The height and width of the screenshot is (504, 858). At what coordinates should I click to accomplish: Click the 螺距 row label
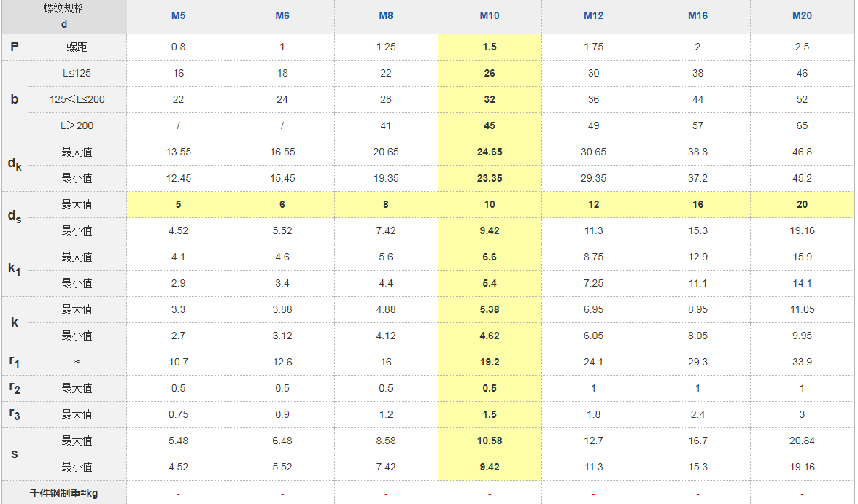(x=77, y=47)
